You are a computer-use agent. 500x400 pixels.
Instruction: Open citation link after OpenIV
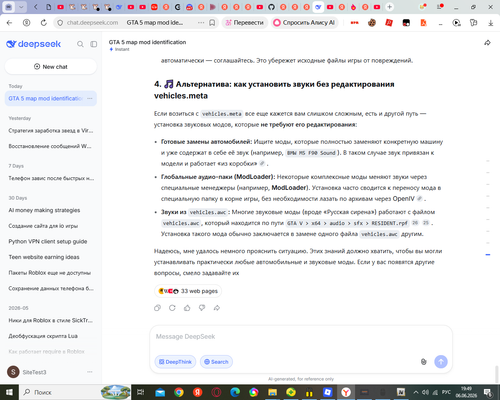tap(420, 199)
